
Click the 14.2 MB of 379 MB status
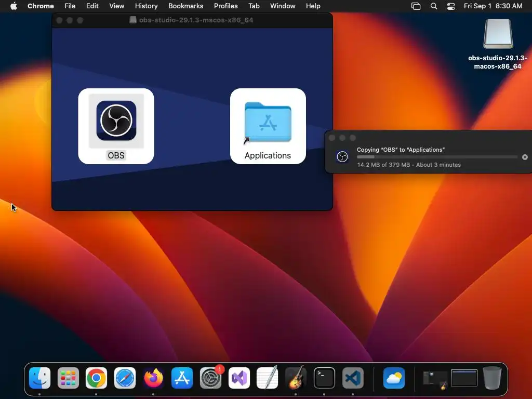pos(409,165)
